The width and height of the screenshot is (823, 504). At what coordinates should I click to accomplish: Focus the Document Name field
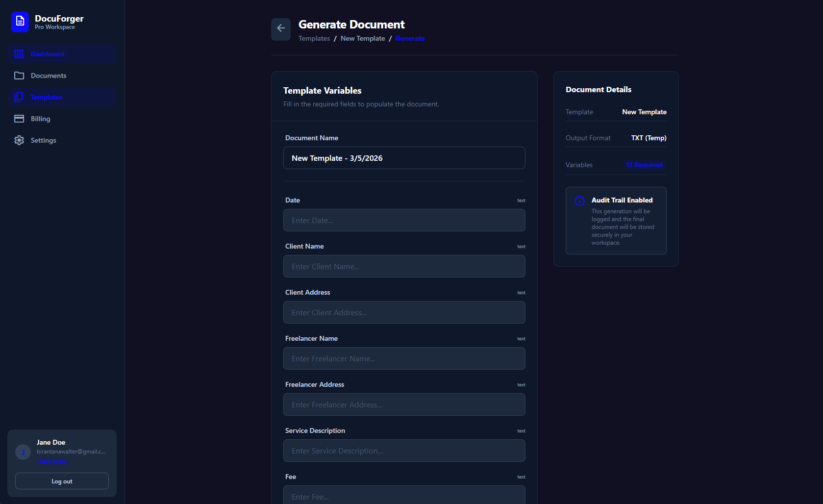pos(404,158)
